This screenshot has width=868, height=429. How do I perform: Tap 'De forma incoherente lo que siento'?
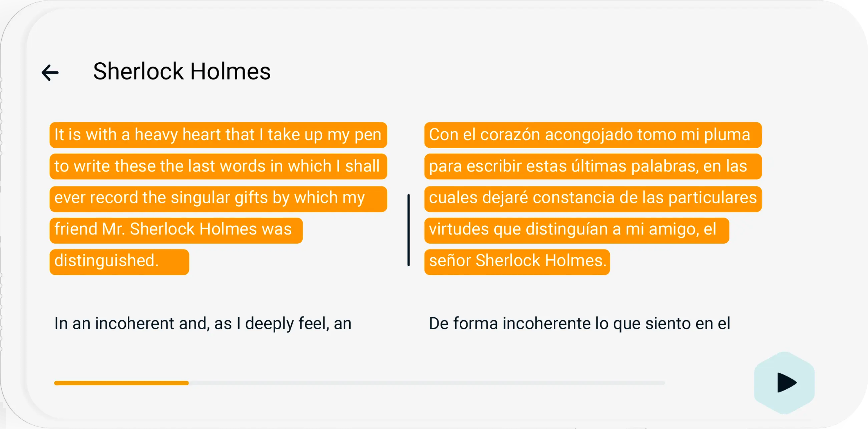[x=584, y=323]
